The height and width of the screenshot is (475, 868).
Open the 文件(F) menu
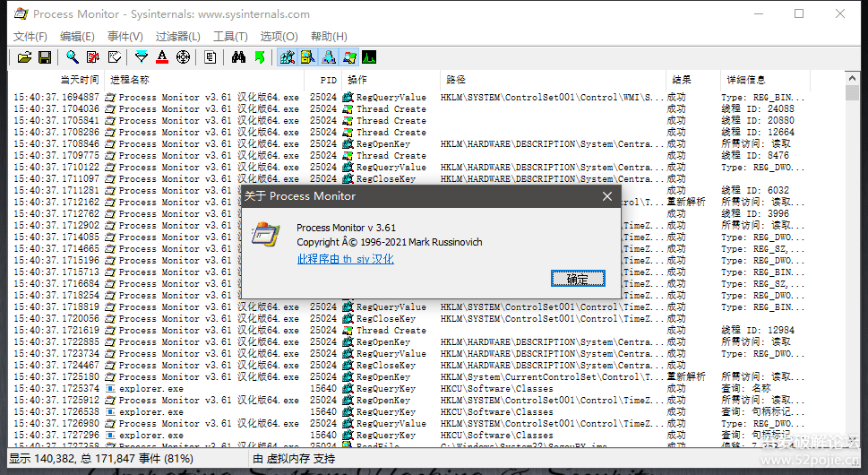point(30,37)
